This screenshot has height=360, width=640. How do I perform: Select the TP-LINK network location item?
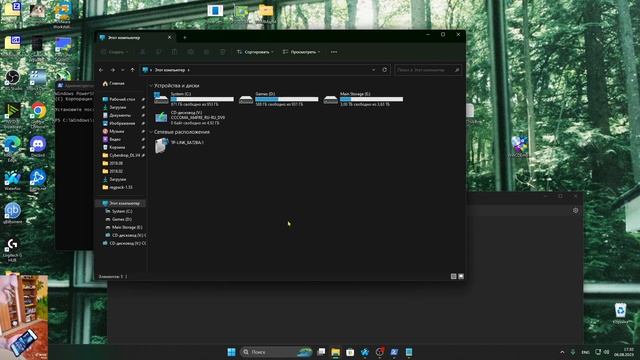[x=180, y=145]
